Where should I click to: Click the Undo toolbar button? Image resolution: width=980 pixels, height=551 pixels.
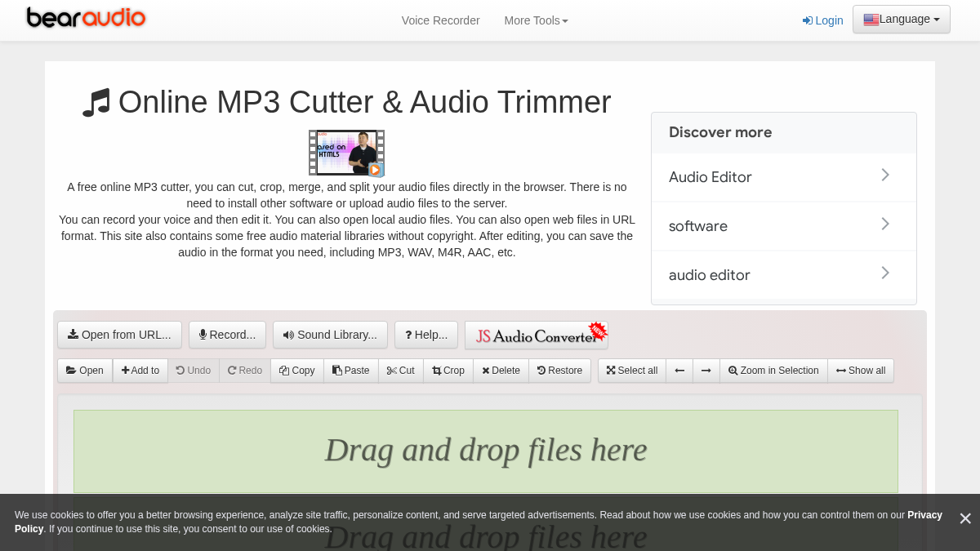point(194,371)
